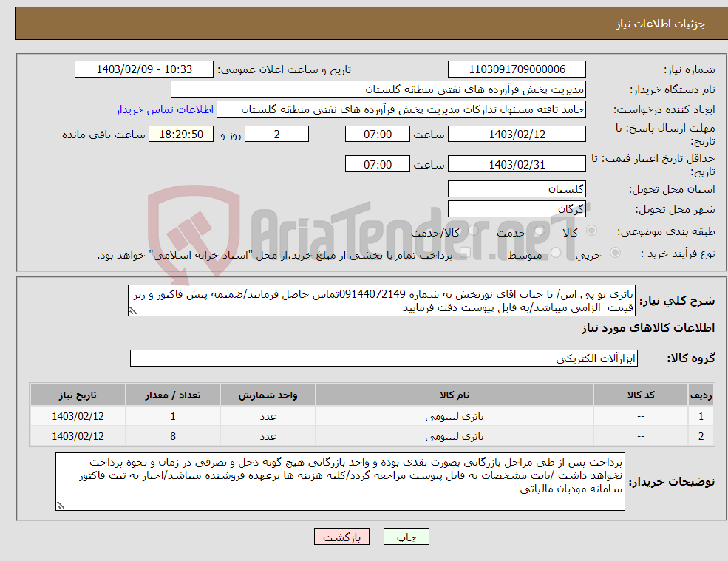Image resolution: width=728 pixels, height=561 pixels.
Task: Click the ردیف column header
Action: [701, 395]
